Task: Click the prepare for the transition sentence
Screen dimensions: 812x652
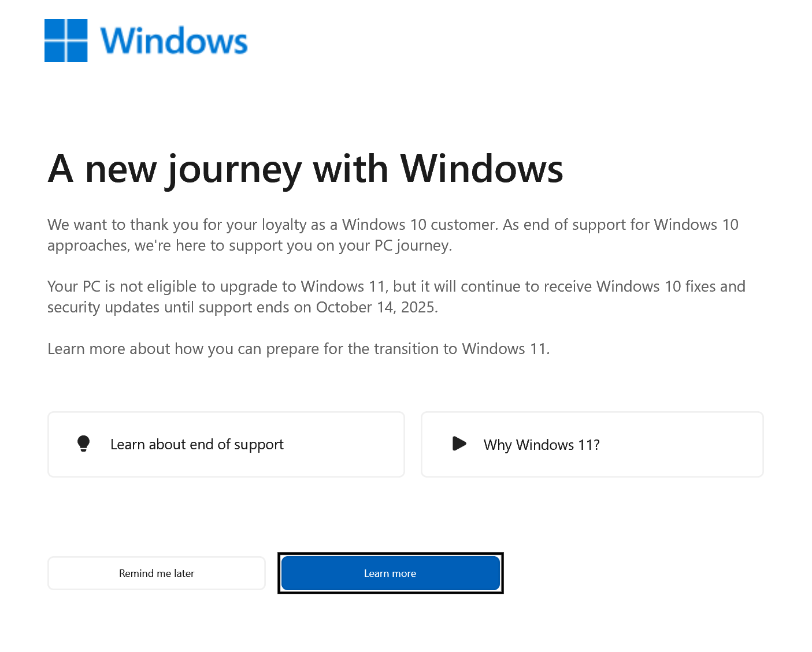Action: coord(298,349)
